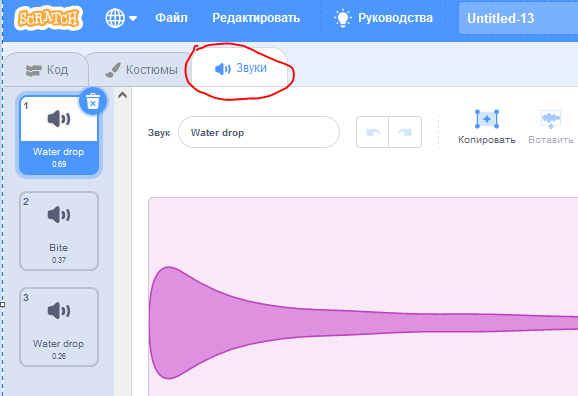Switch to the Костюмы tab
This screenshot has height=396, width=578.
pyautogui.click(x=142, y=70)
